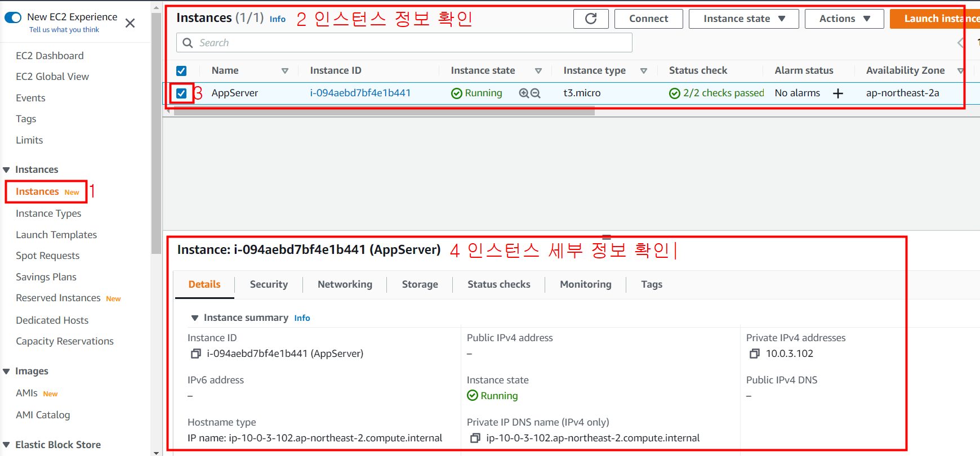980x456 pixels.
Task: Open Info link next to Instance summary
Action: pos(302,318)
